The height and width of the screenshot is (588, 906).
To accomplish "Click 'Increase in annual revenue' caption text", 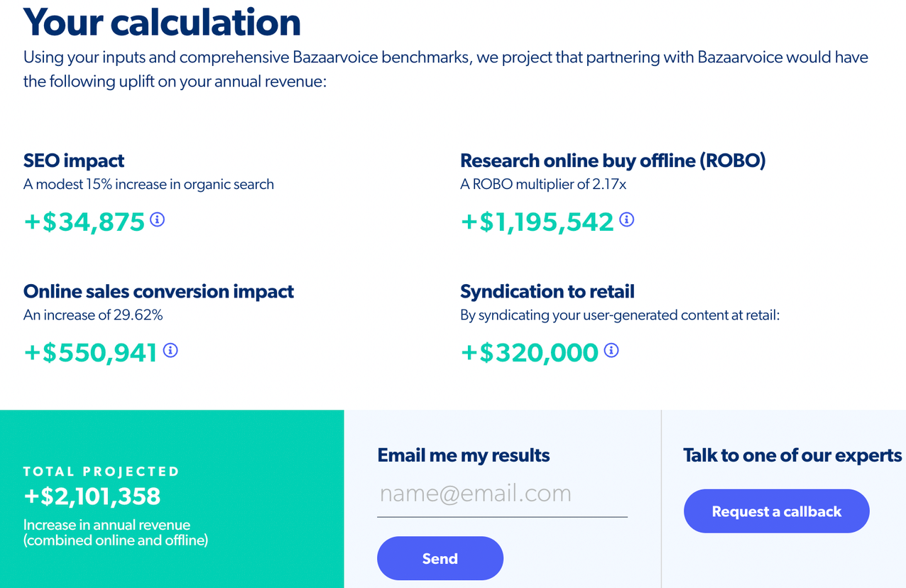I will click(107, 526).
